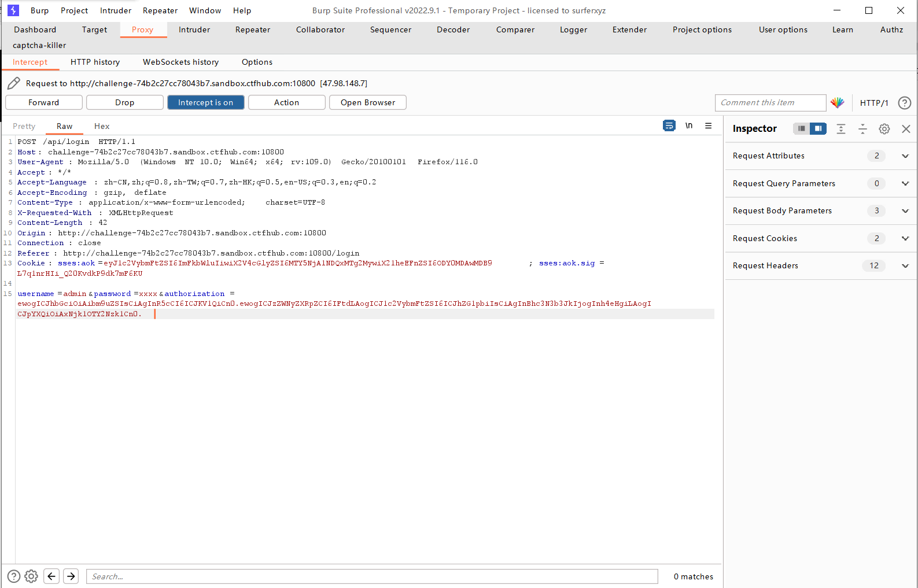Focus the Search box at the bottom

372,576
